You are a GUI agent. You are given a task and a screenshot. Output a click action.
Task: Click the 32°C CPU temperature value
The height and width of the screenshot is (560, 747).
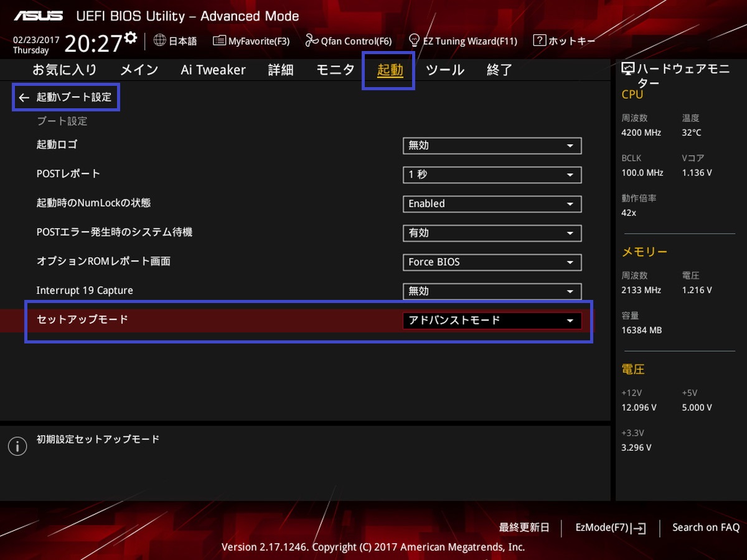point(692,133)
